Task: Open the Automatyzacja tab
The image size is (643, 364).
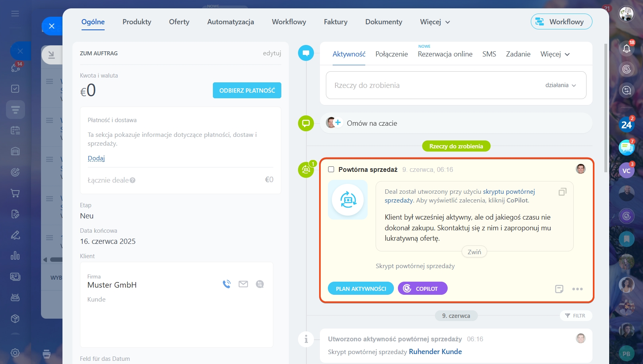Action: [x=230, y=22]
